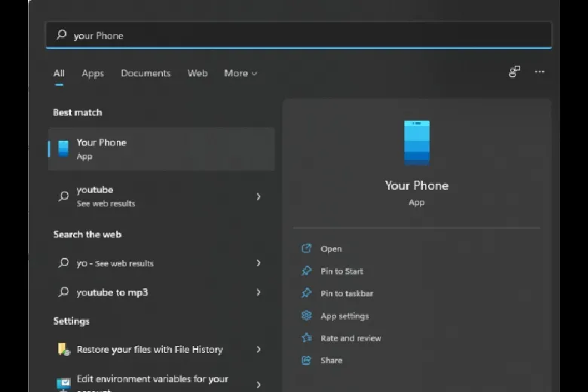
Task: Select the Web filter tab
Action: [x=198, y=73]
